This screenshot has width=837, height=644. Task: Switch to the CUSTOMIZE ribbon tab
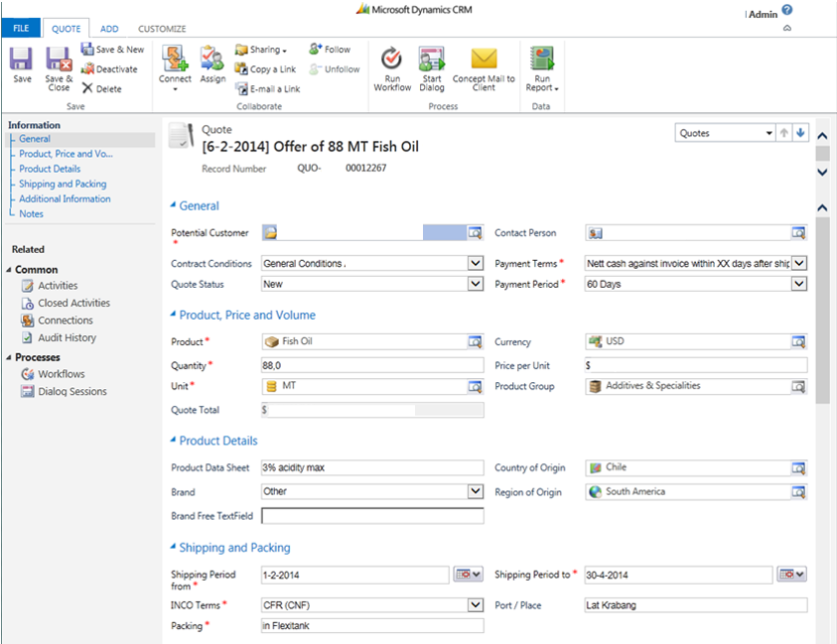[x=162, y=29]
